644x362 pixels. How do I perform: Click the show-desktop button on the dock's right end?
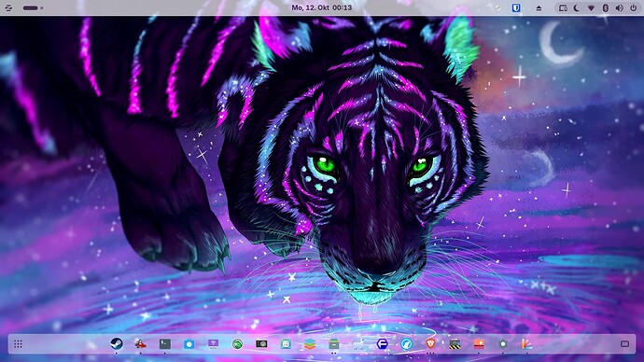(624, 344)
